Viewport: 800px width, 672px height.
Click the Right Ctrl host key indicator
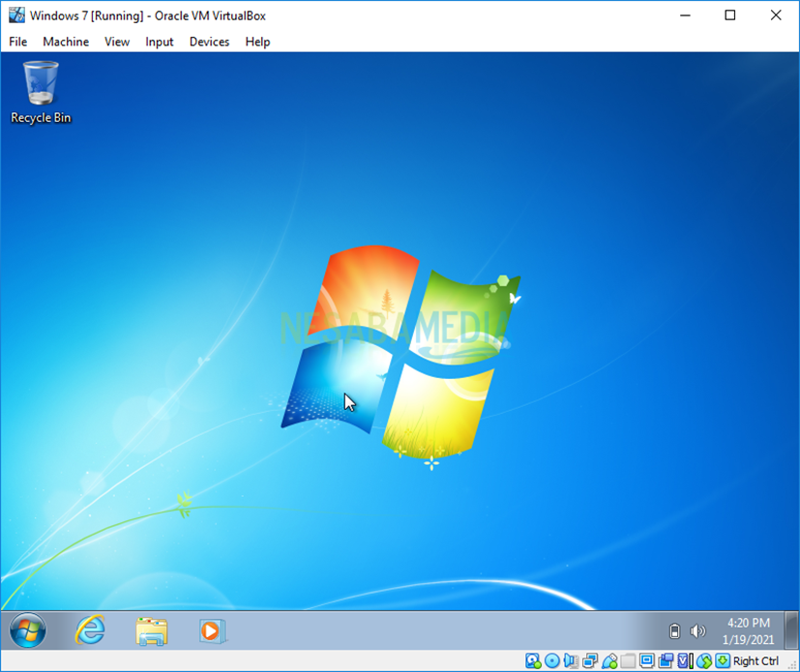click(756, 661)
